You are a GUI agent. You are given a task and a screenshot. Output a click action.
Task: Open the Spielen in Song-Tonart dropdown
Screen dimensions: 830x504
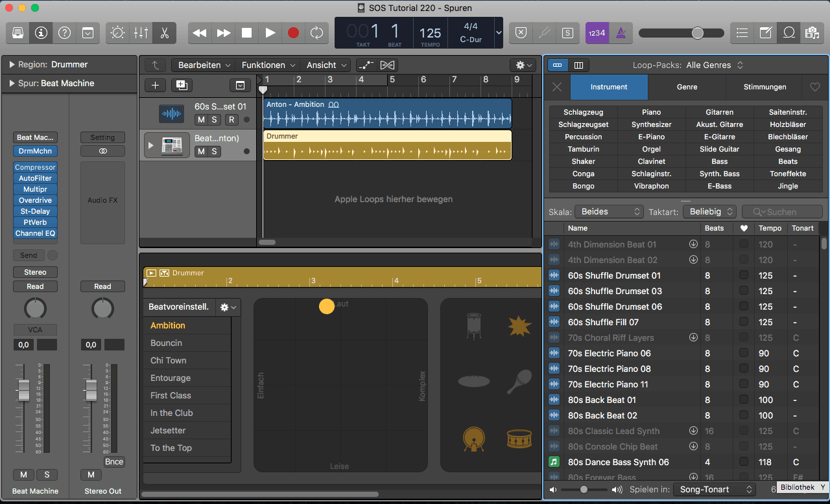(715, 490)
